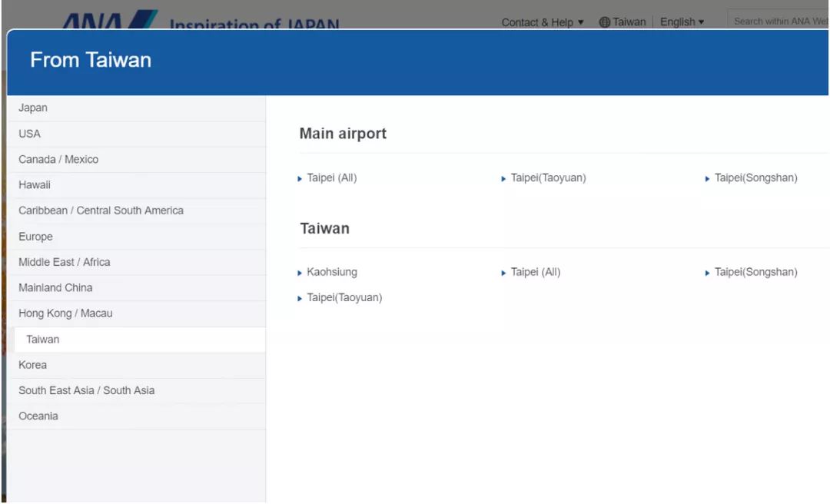This screenshot has width=830, height=504.
Task: Select Japan in the region list
Action: [x=33, y=108]
